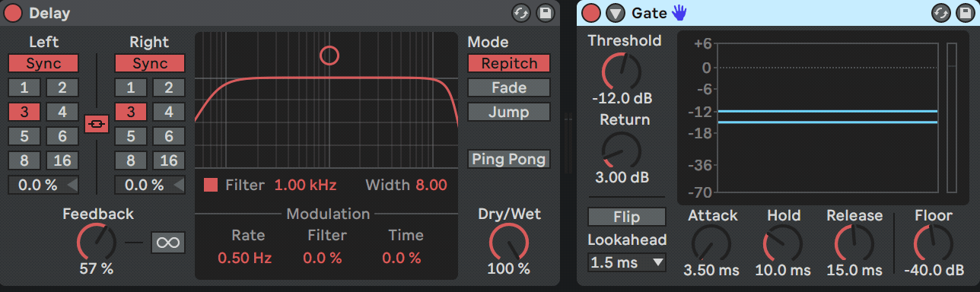Click the Delay Dry/Wet knob

(x=509, y=243)
